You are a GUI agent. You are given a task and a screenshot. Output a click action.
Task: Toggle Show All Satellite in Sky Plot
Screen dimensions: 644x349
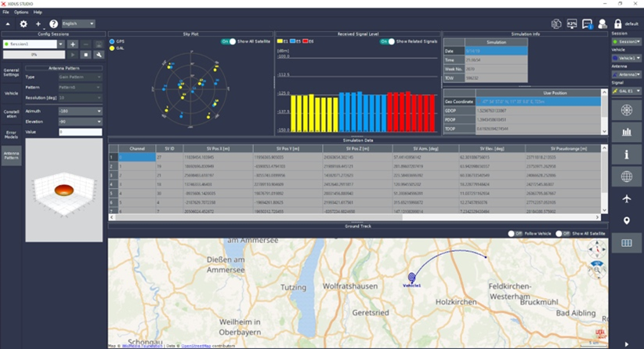(228, 41)
